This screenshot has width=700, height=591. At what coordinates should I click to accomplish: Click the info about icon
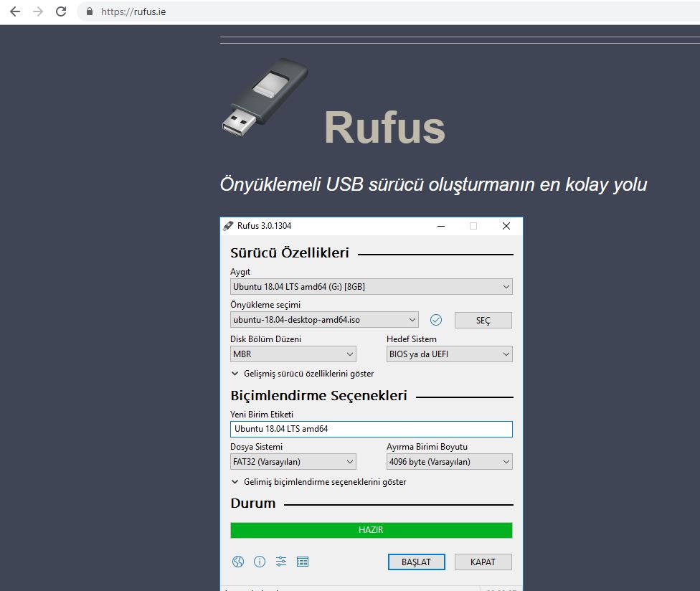pos(260,562)
